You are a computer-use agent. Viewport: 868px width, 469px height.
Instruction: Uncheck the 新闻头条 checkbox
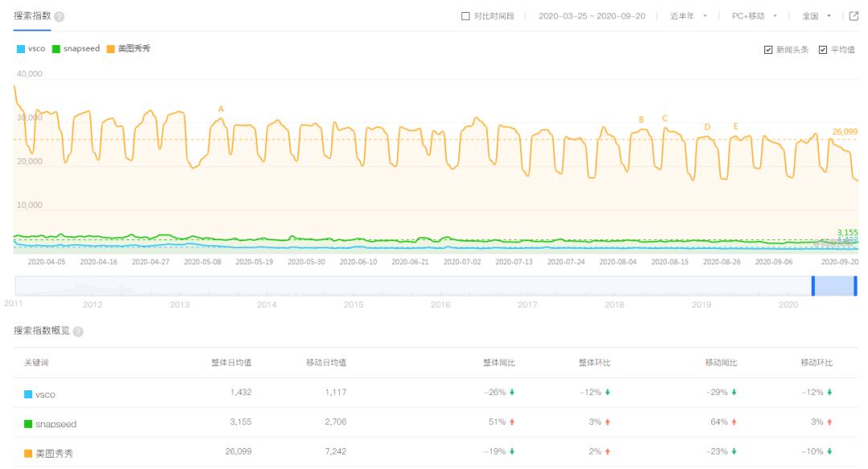(768, 50)
